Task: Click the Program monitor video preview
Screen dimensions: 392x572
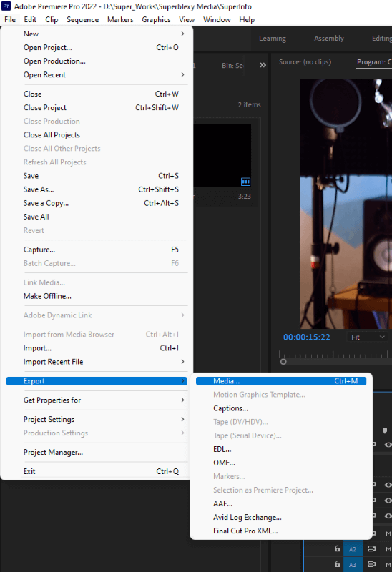Action: (x=346, y=204)
